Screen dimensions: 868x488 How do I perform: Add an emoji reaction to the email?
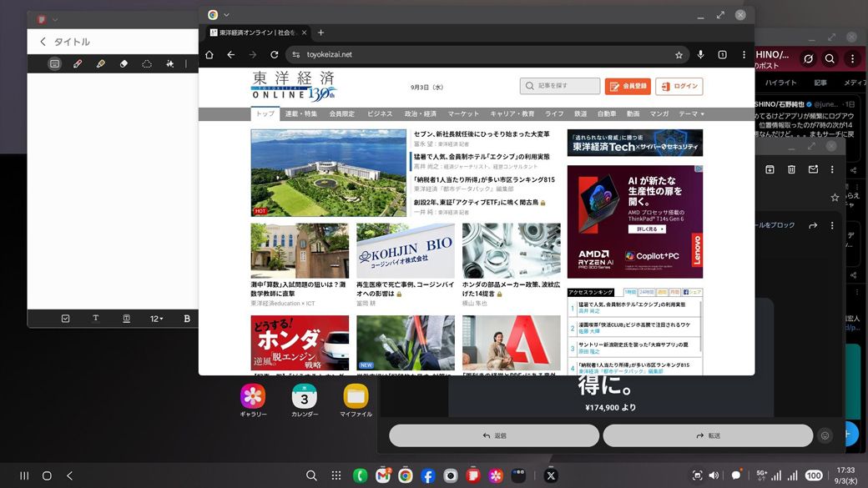click(x=825, y=435)
